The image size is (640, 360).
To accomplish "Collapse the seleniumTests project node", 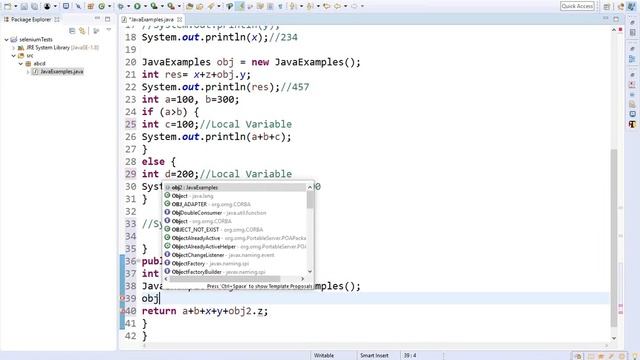I will coord(7,40).
